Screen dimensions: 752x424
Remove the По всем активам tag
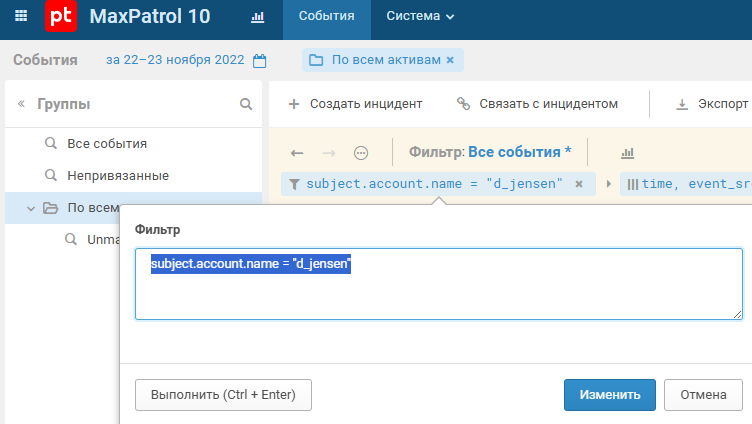[x=450, y=60]
